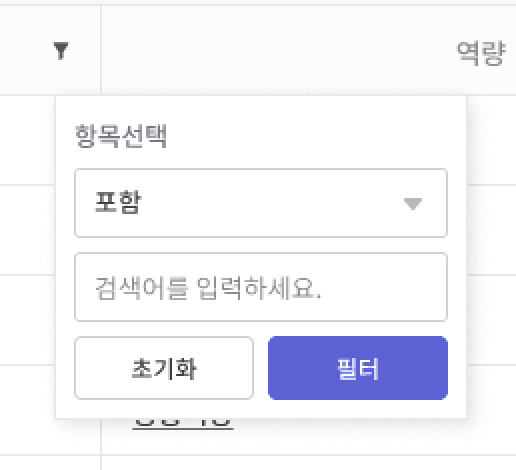Open the underlined link below the filter popup

(x=183, y=424)
